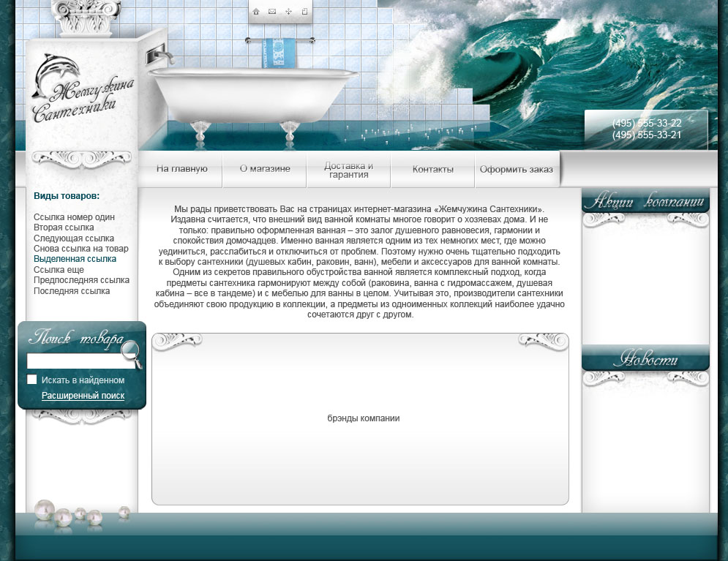
Task: Open the Ссылка номер один link
Action: click(74, 217)
